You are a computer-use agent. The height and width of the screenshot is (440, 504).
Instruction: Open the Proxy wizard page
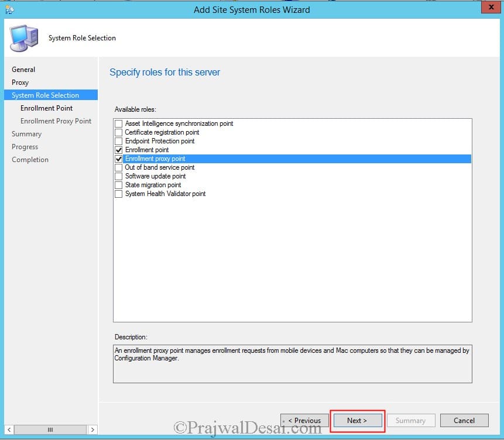[x=20, y=82]
